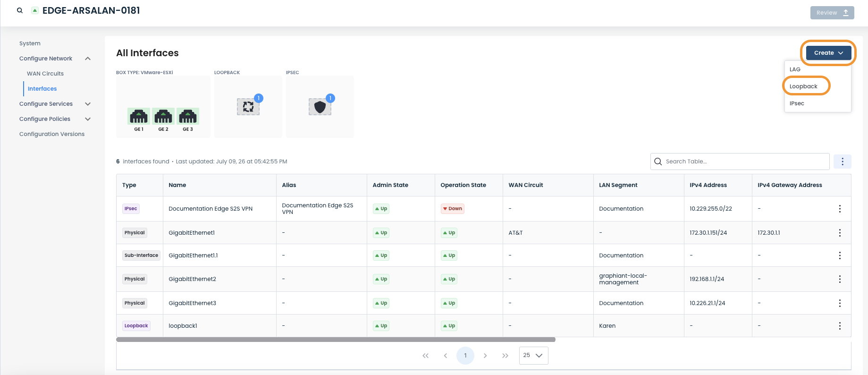Click the Loopback interface icon

click(248, 107)
